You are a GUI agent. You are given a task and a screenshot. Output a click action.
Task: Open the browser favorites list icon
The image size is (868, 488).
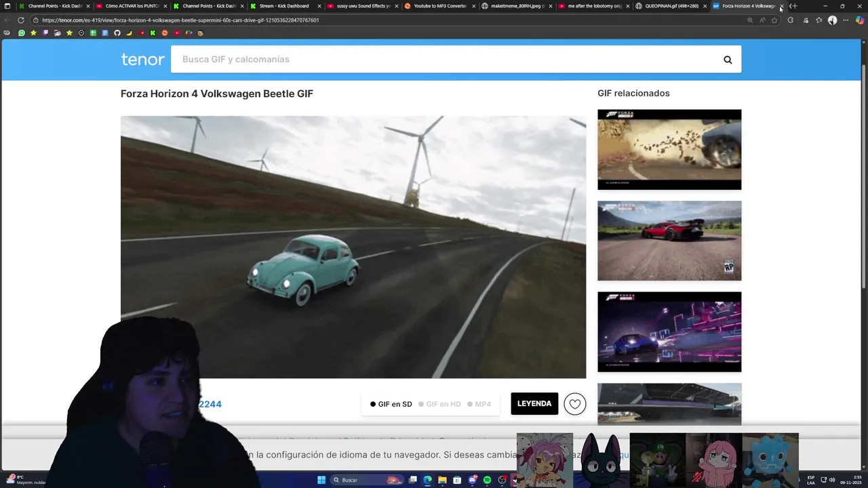(819, 20)
